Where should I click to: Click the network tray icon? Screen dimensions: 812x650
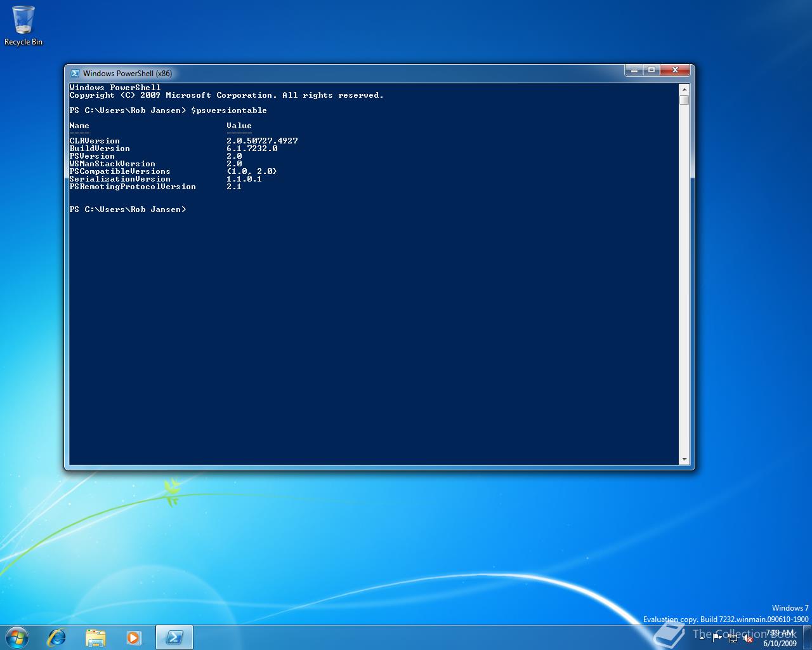click(x=733, y=638)
